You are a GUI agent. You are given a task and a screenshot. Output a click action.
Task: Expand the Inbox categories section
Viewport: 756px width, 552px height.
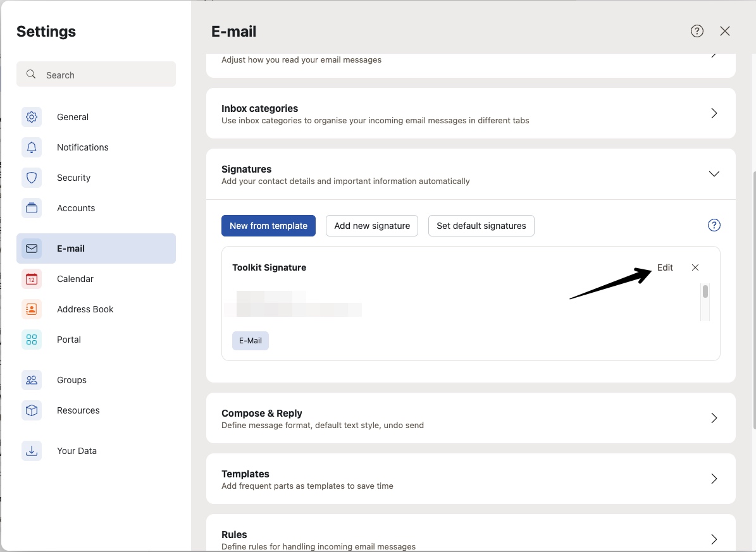(x=714, y=113)
